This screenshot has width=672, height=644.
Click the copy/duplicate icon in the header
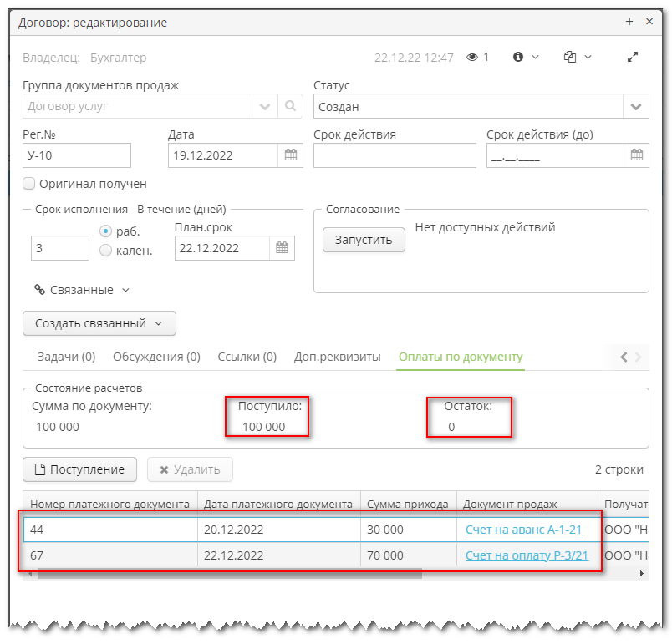[569, 57]
